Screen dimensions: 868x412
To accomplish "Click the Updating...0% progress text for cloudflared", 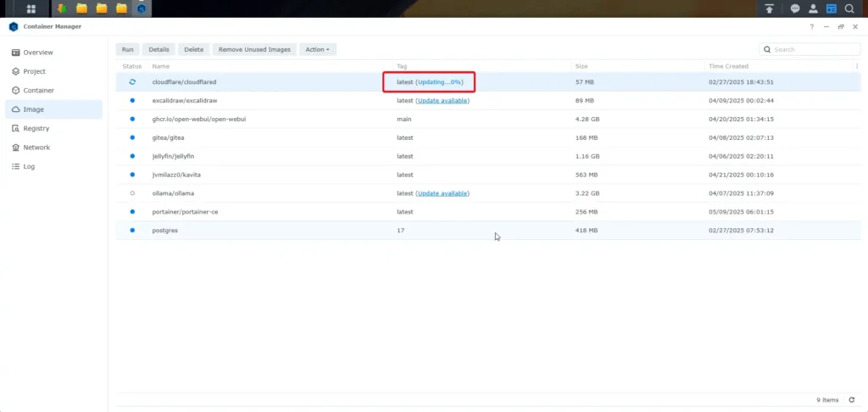I will [440, 82].
